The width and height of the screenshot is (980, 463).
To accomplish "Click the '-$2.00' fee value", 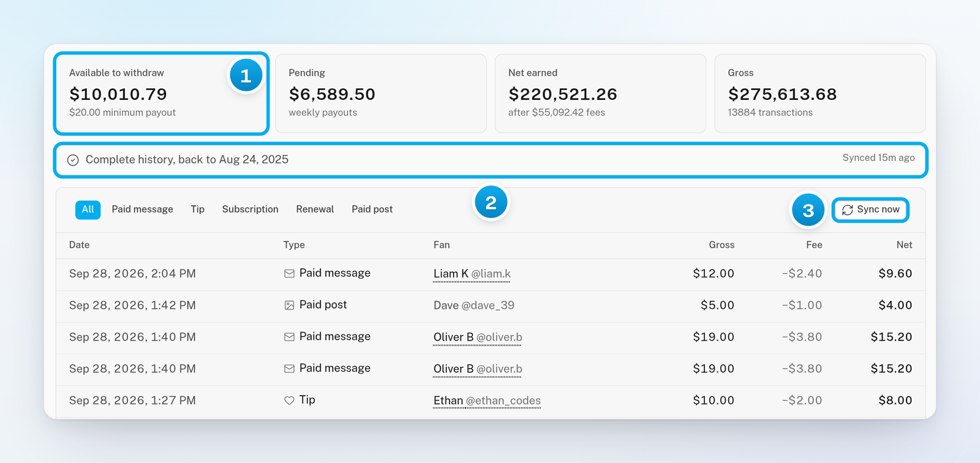I will click(x=802, y=401).
